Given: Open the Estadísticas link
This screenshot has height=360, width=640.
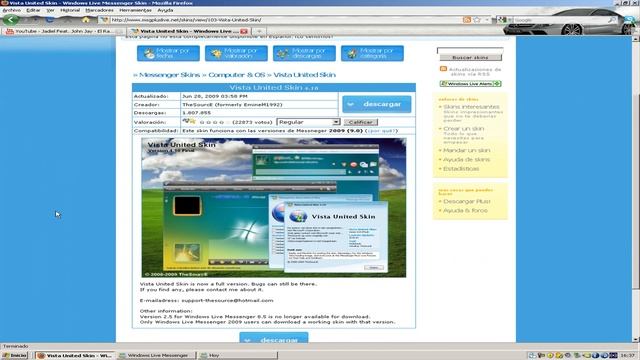Looking at the screenshot, I should click(461, 169).
